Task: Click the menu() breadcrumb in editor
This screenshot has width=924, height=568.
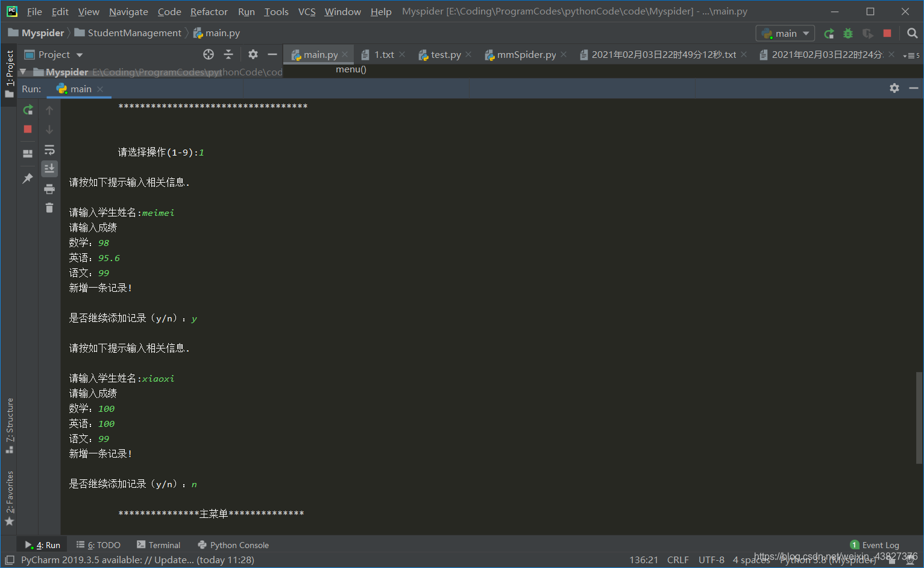Action: [351, 69]
